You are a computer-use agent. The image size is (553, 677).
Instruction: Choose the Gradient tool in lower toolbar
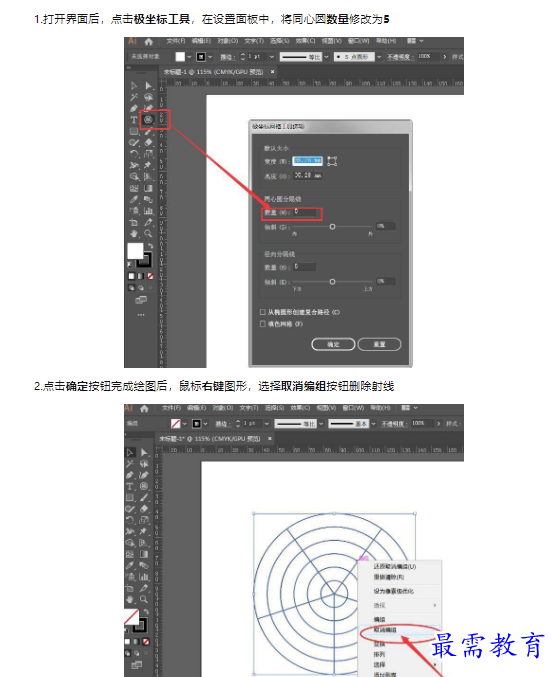click(144, 554)
